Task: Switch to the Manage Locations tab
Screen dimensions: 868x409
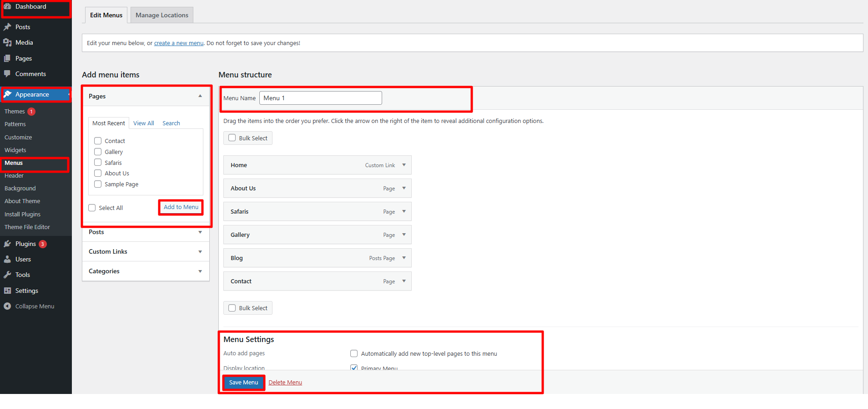Action: coord(162,15)
